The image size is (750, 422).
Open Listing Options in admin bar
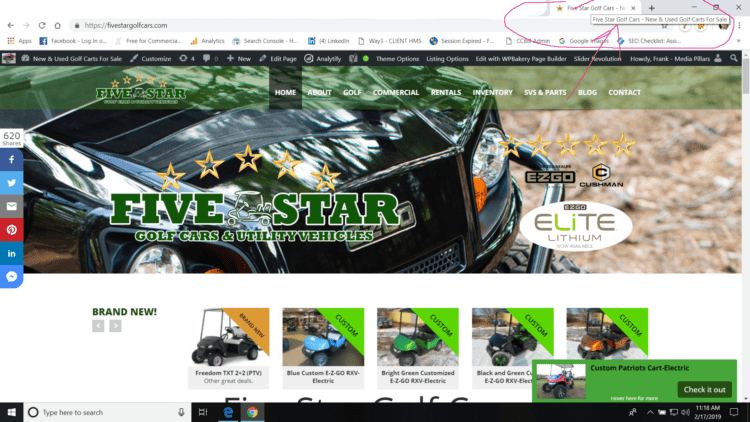click(x=447, y=59)
